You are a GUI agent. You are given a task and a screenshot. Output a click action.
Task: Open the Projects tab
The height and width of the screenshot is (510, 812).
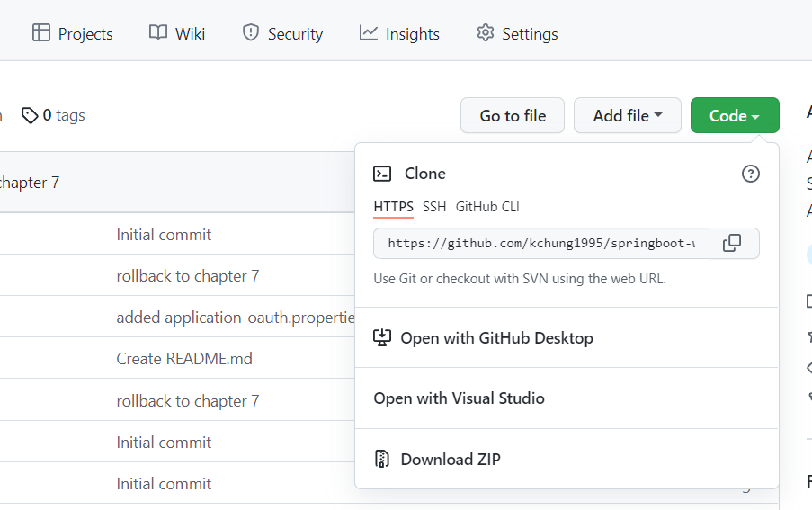(73, 34)
